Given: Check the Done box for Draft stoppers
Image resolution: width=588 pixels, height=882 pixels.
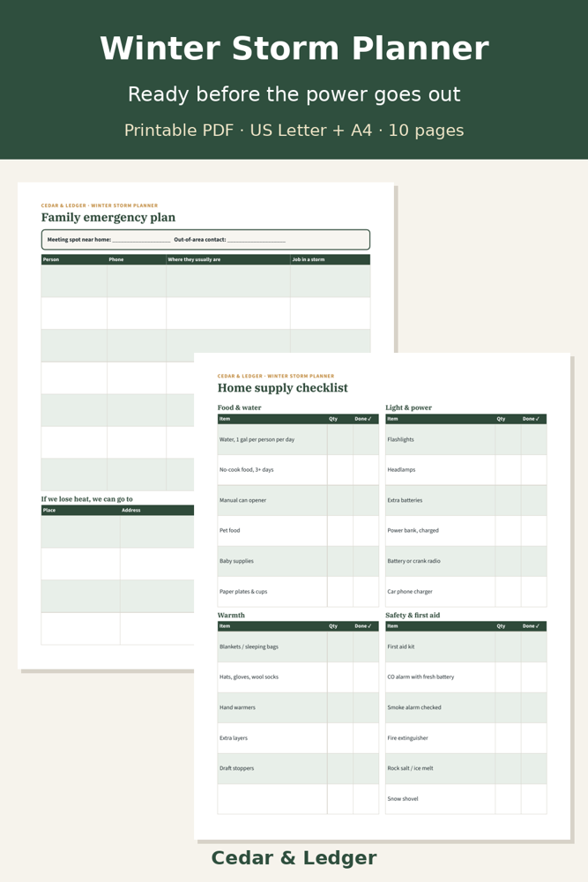Looking at the screenshot, I should [366, 768].
